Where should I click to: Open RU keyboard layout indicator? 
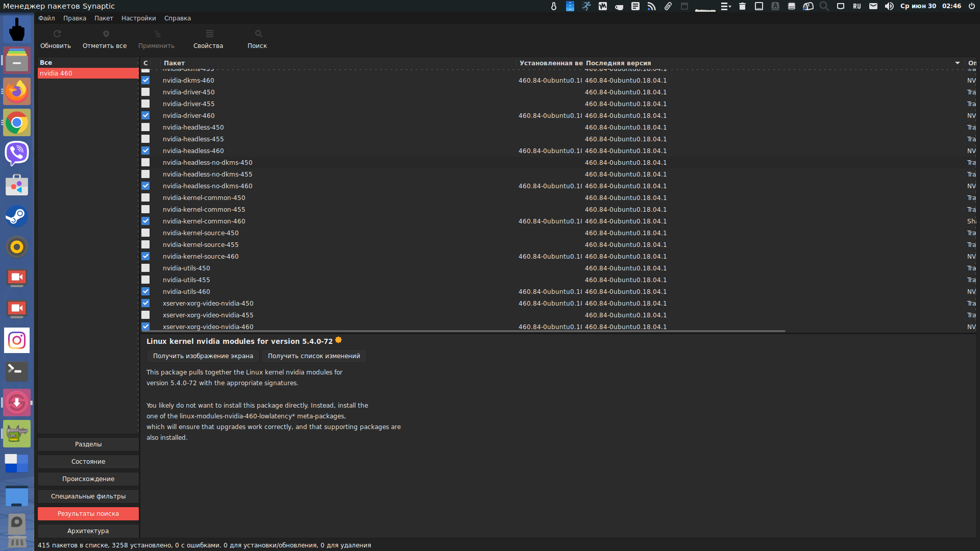click(857, 6)
